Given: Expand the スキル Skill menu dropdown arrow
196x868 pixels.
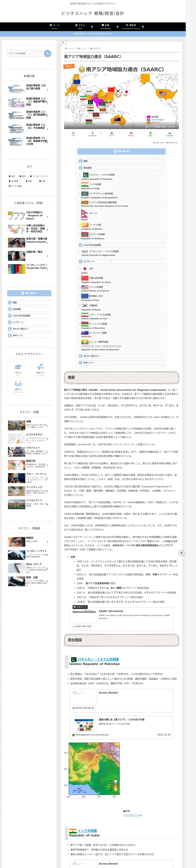Looking at the screenshot, I should point(92,27).
